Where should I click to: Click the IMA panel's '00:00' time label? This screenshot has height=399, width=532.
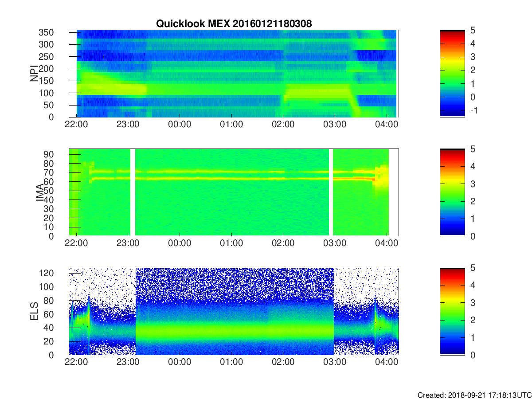click(180, 243)
